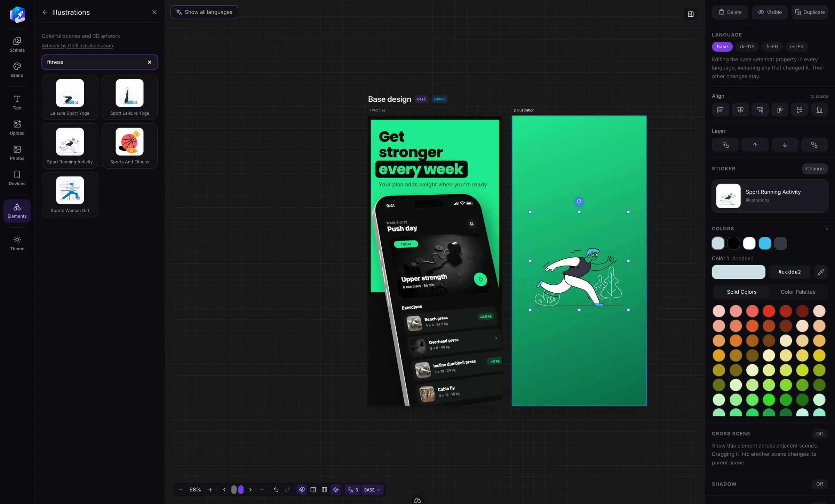Go back from Illustrations panel

tap(45, 12)
